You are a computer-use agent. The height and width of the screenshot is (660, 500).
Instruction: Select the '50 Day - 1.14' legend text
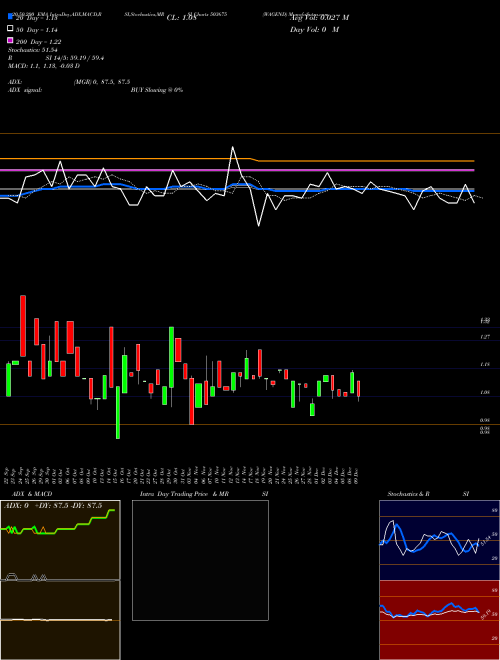pos(37,30)
